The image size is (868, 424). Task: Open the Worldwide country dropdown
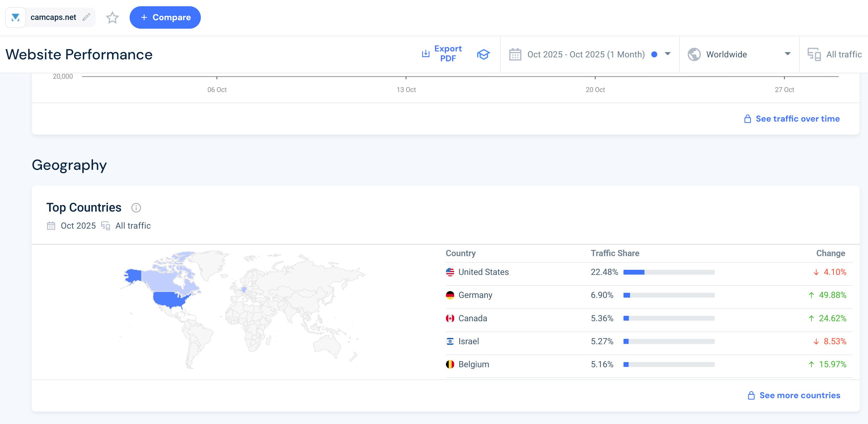click(x=787, y=54)
